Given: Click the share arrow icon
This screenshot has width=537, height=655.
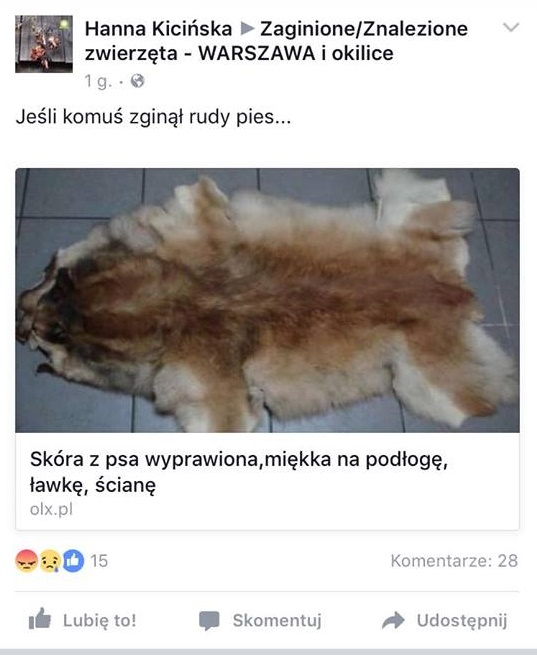Looking at the screenshot, I should pyautogui.click(x=393, y=620).
